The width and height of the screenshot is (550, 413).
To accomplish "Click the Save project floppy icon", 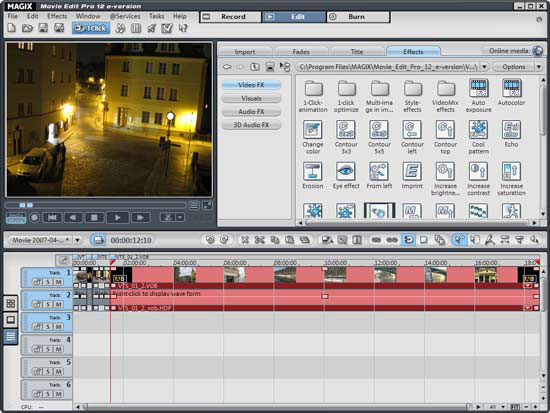I will point(43,28).
